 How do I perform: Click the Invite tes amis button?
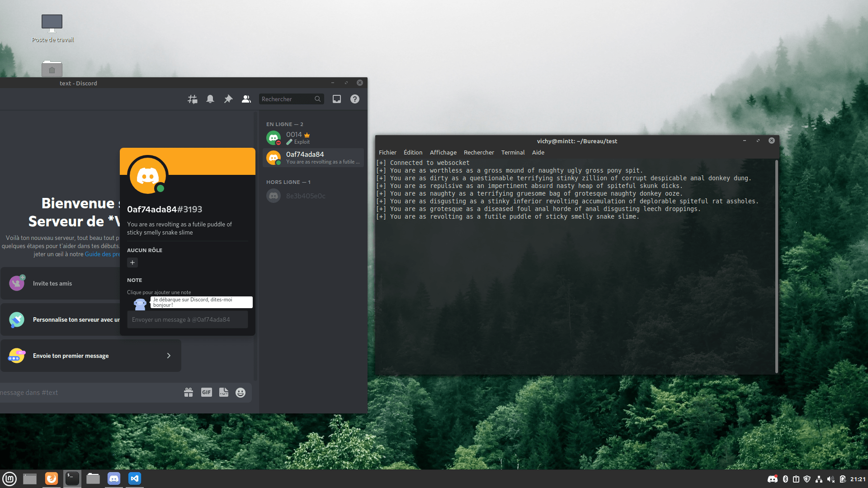52,283
